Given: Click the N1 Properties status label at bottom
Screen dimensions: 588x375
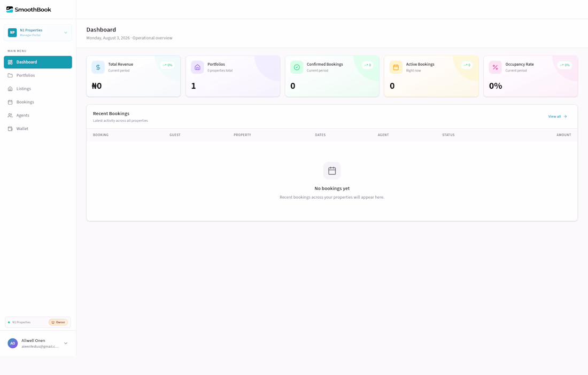Looking at the screenshot, I should point(21,322).
